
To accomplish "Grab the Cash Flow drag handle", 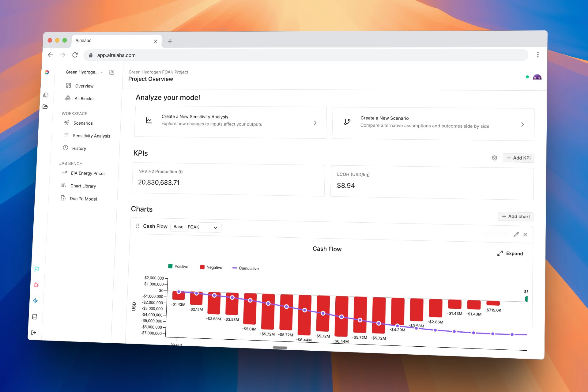I will pyautogui.click(x=138, y=226).
